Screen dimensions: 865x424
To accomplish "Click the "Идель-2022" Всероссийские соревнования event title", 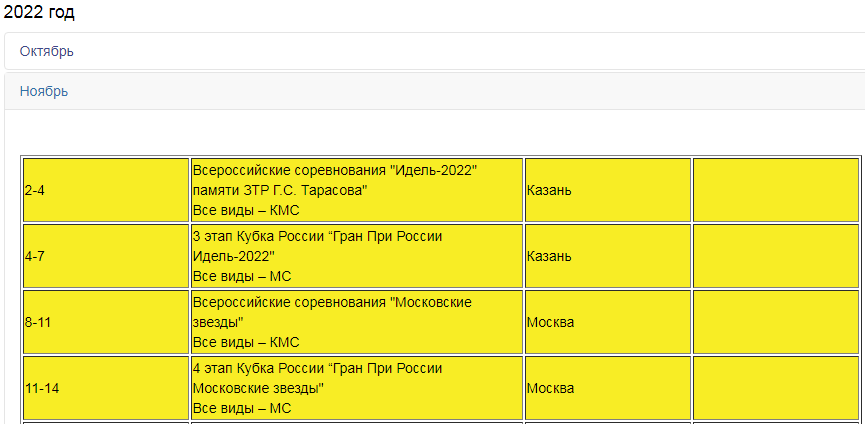I will click(334, 171).
